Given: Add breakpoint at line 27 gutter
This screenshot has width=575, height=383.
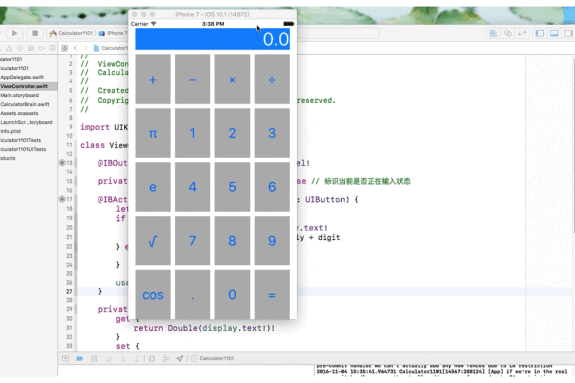Looking at the screenshot, I should (x=69, y=291).
